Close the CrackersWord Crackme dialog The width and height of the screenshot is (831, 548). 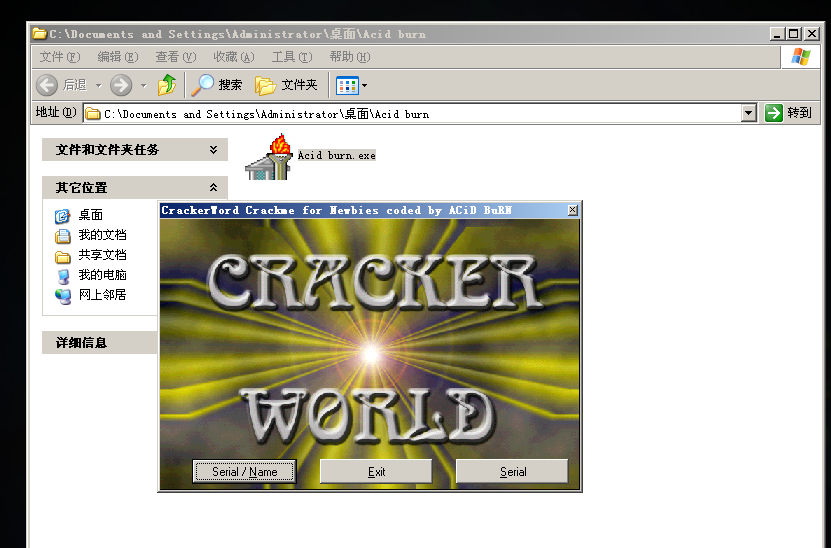click(x=573, y=210)
